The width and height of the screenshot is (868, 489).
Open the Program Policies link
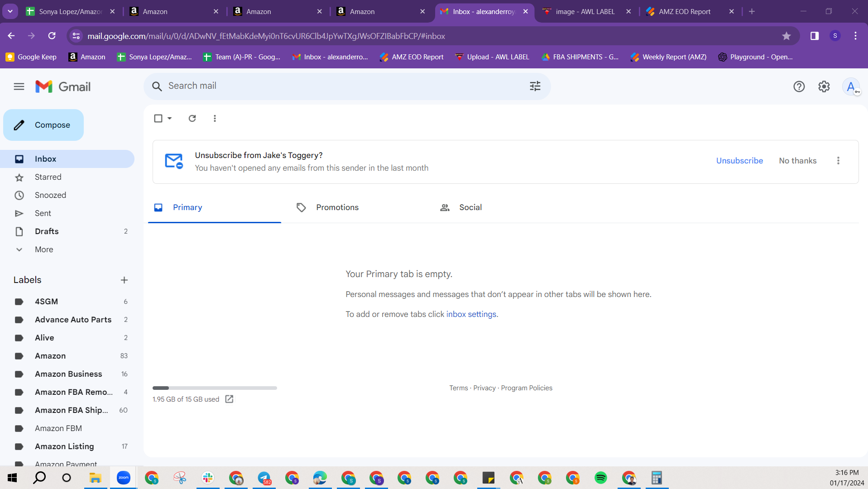coord(527,388)
